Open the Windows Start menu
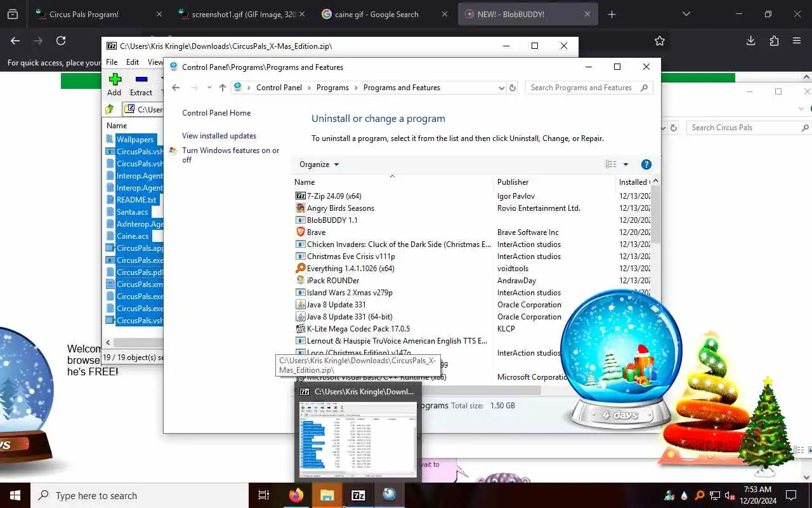This screenshot has height=508, width=812. point(15,495)
